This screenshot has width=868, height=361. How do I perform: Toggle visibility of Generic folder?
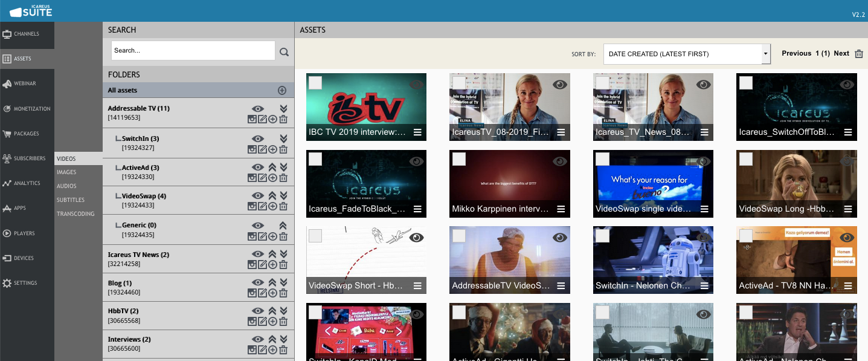coord(258,226)
